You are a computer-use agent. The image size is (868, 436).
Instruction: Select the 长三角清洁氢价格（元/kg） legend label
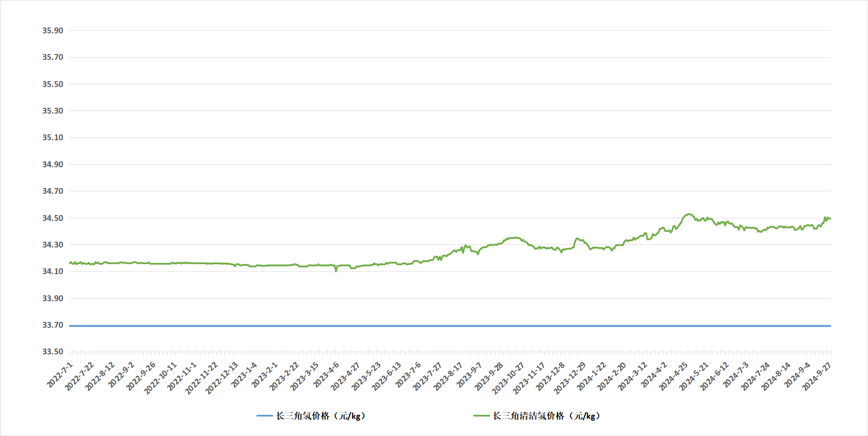(546, 416)
